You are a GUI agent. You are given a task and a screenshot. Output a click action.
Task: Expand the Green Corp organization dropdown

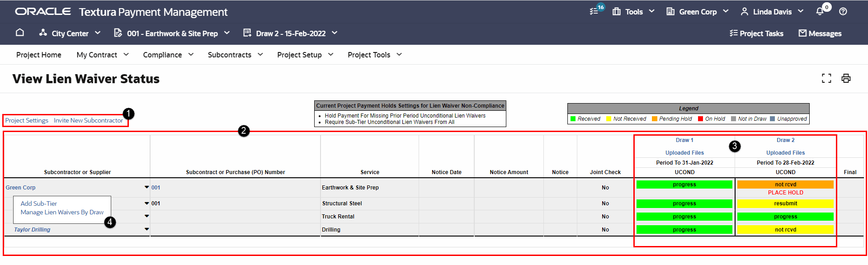coord(726,11)
